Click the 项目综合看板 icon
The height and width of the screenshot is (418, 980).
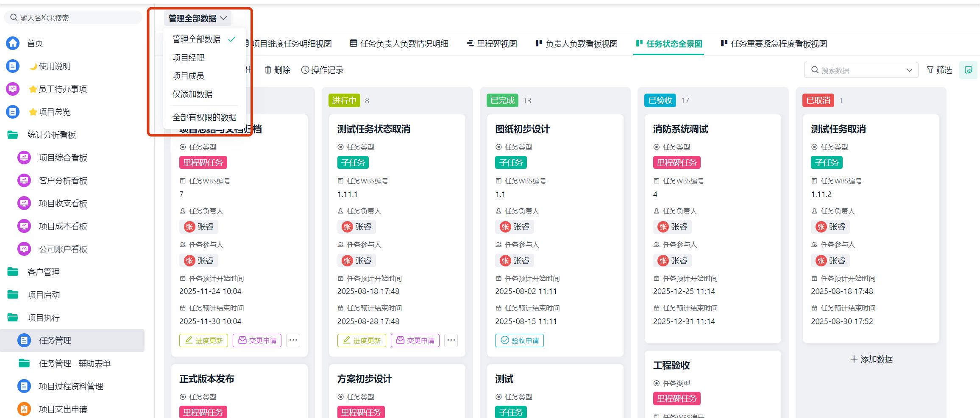[24, 158]
